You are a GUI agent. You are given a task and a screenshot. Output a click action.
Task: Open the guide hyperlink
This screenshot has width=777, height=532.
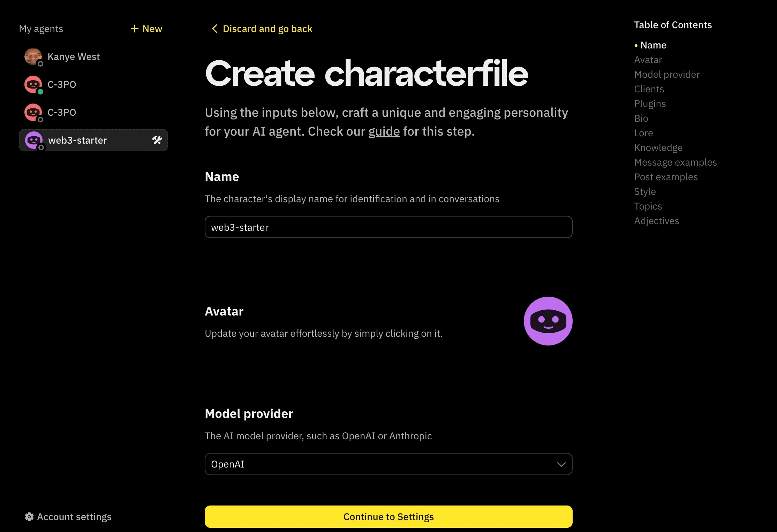(x=384, y=131)
